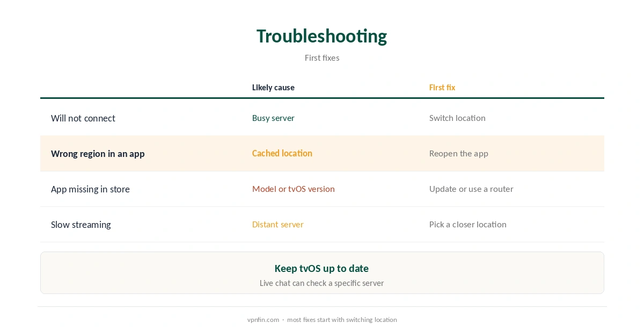Select the 'Slow streaming' row label
Image resolution: width=644 pixels, height=330 pixels.
[81, 225]
